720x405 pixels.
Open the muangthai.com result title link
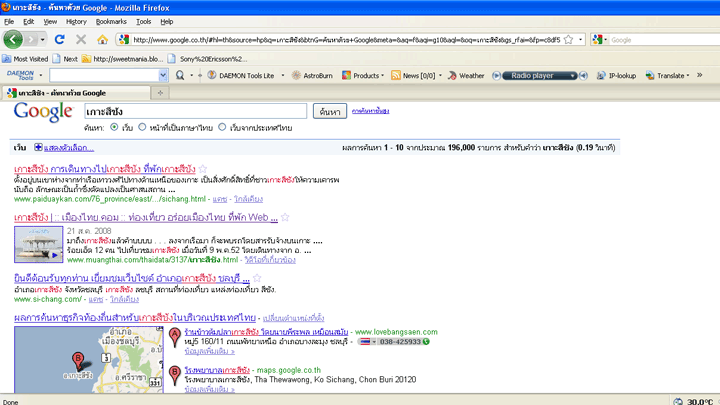[146, 217]
